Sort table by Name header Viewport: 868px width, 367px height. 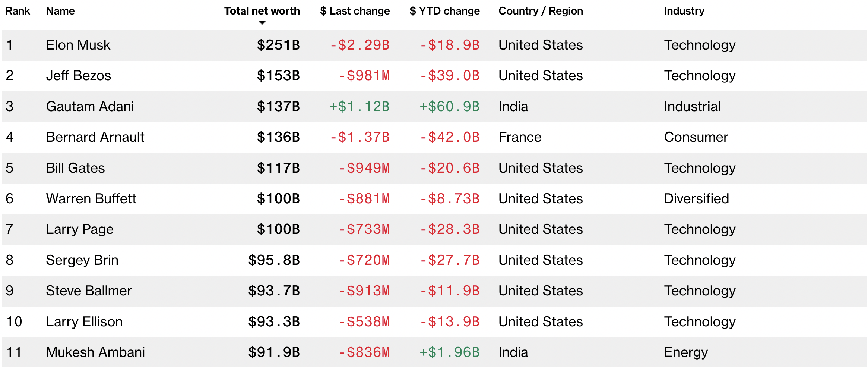(x=60, y=11)
